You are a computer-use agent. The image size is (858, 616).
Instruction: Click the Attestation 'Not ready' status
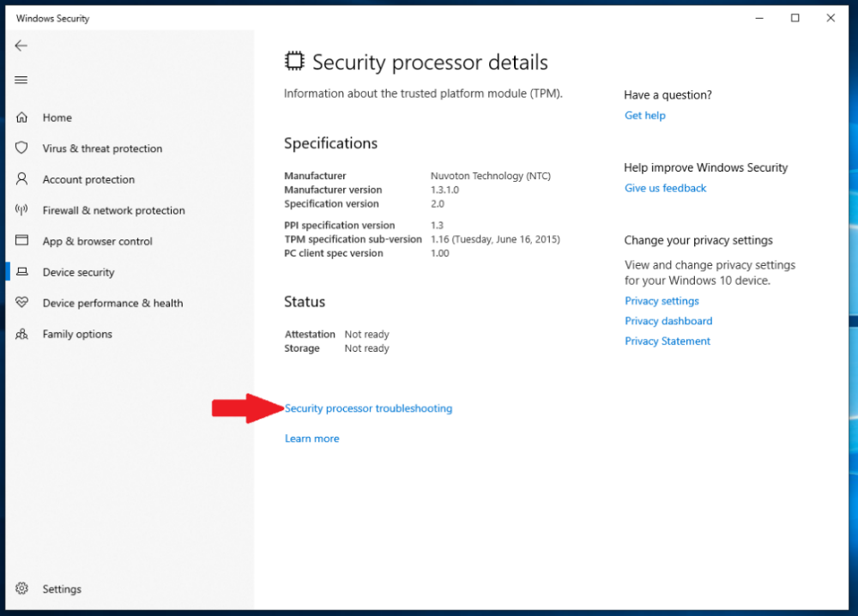(x=366, y=335)
